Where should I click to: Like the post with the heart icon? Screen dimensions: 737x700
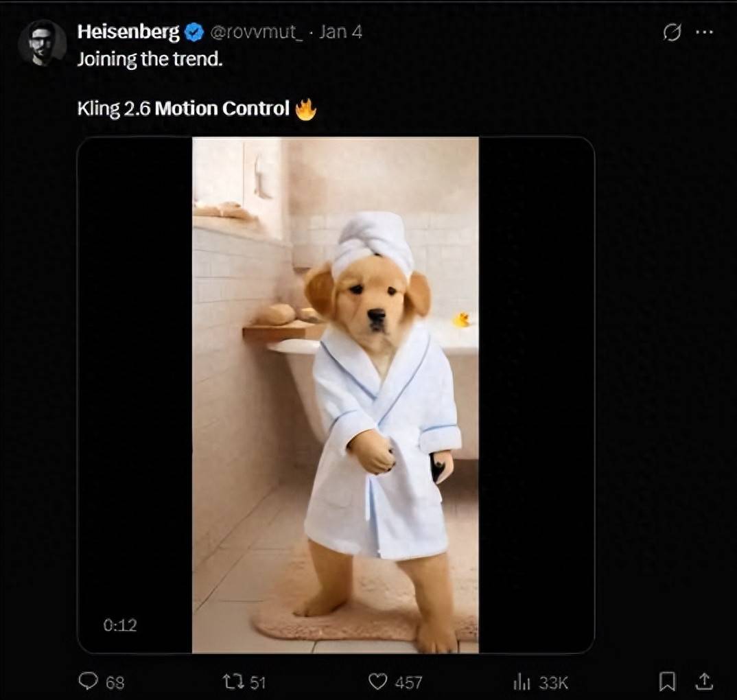tap(377, 681)
